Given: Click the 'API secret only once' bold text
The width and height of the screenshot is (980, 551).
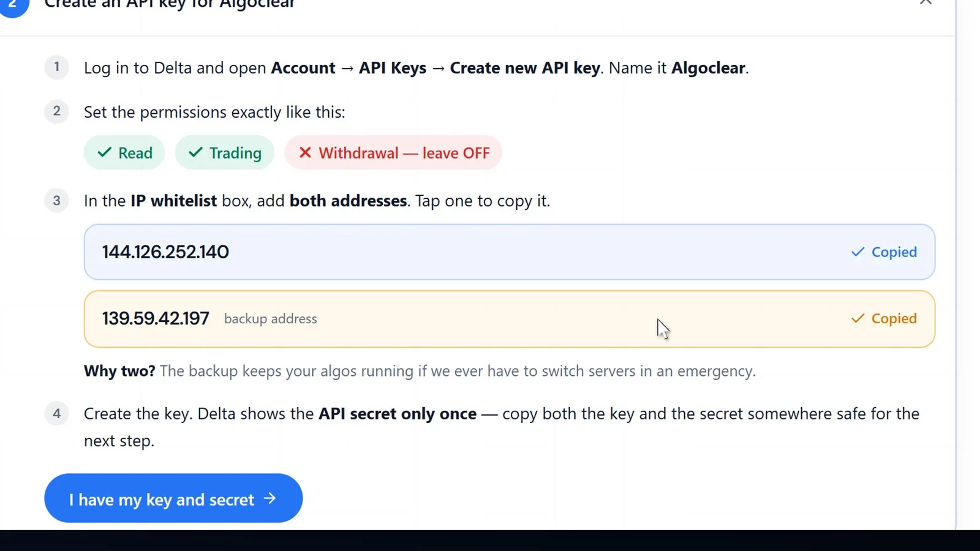Looking at the screenshot, I should coord(398,414).
